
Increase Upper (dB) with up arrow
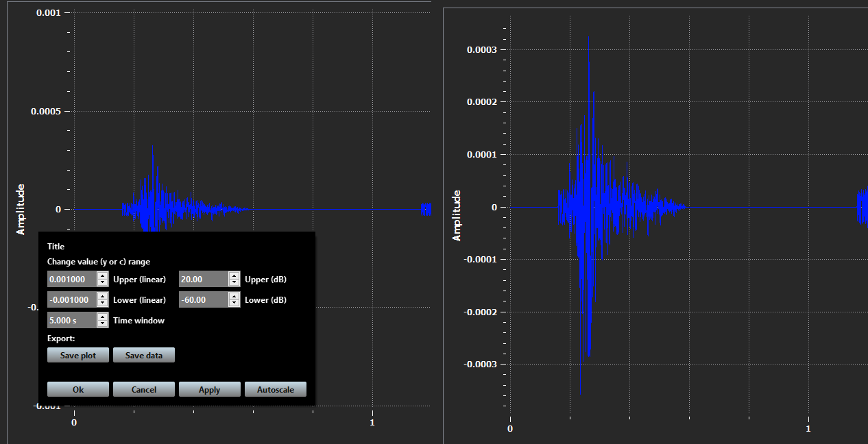click(x=234, y=275)
